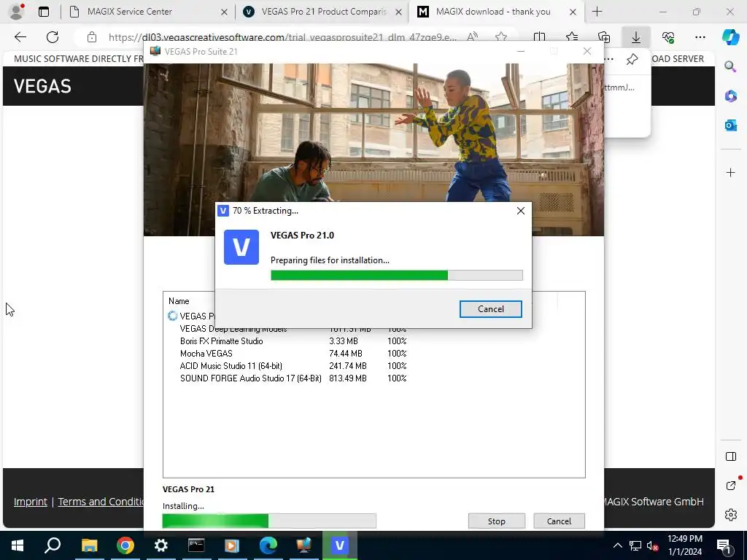Go back in Edge browser

20,37
